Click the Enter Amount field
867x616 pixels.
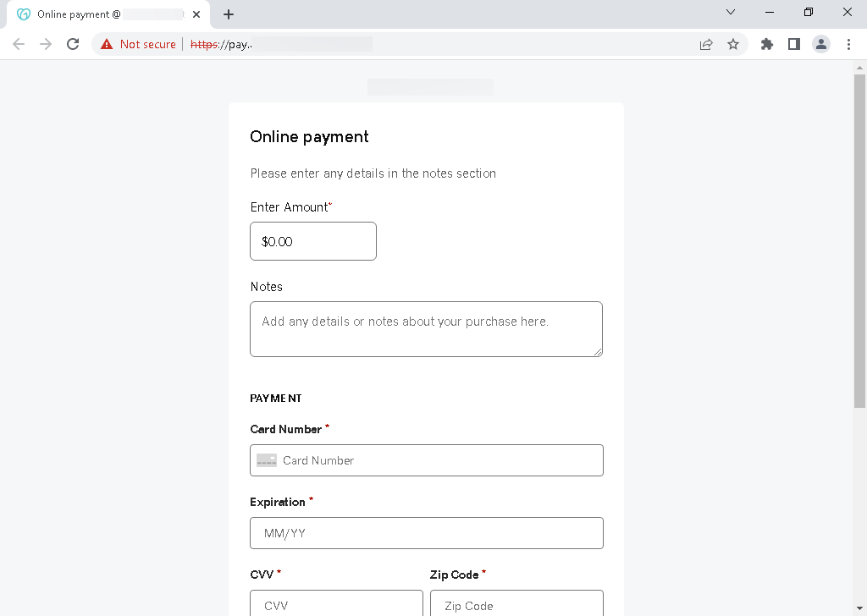coord(313,241)
